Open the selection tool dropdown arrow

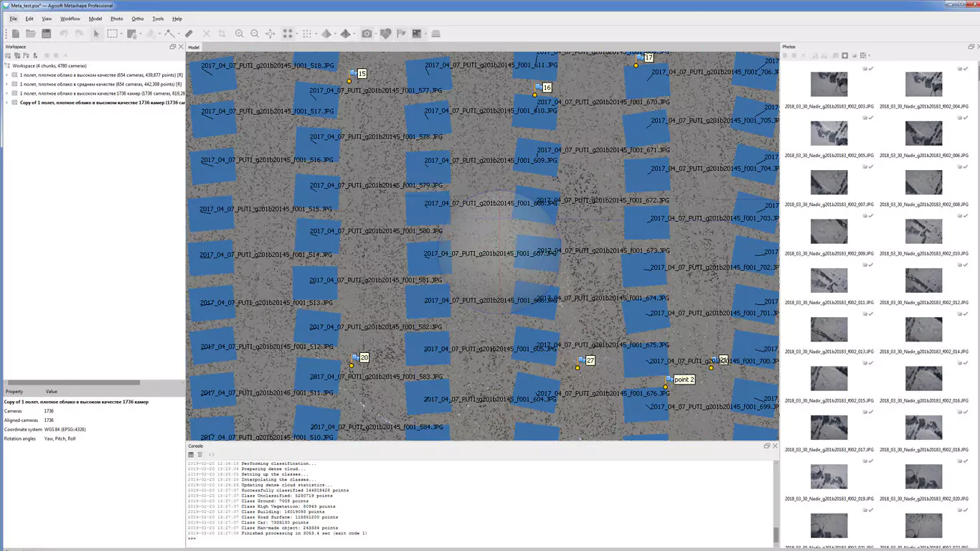tap(121, 34)
